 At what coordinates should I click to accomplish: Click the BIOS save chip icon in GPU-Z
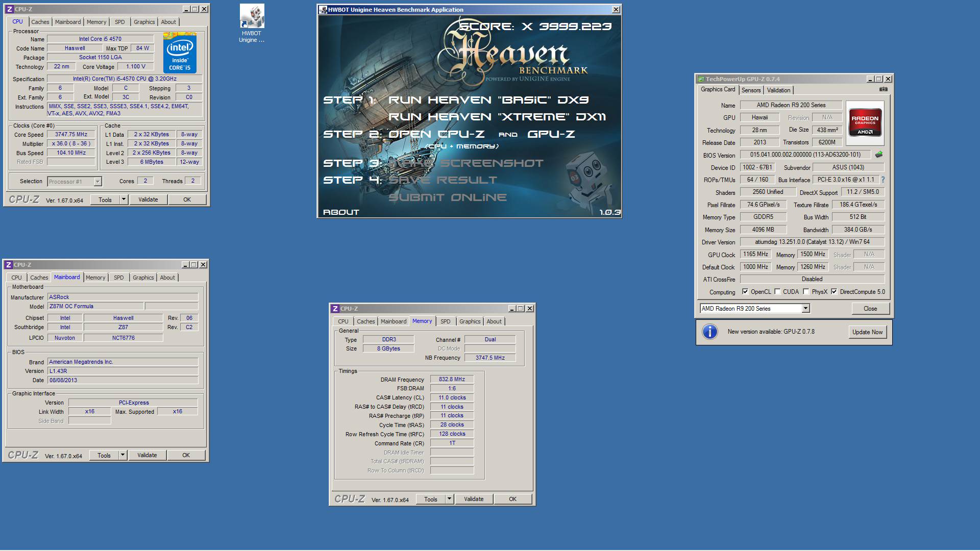point(878,155)
